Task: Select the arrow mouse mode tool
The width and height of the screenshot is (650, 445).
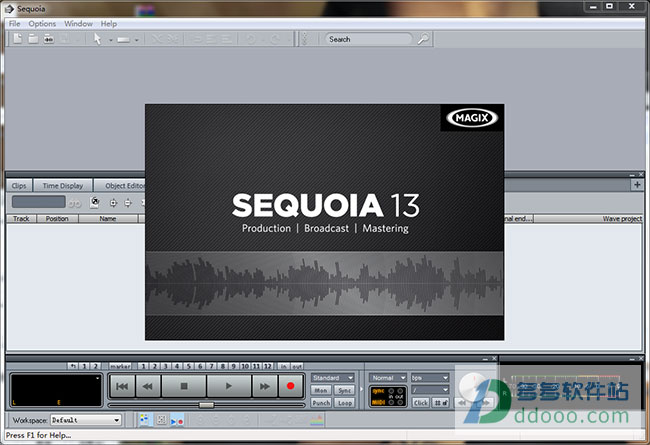Action: pos(97,39)
